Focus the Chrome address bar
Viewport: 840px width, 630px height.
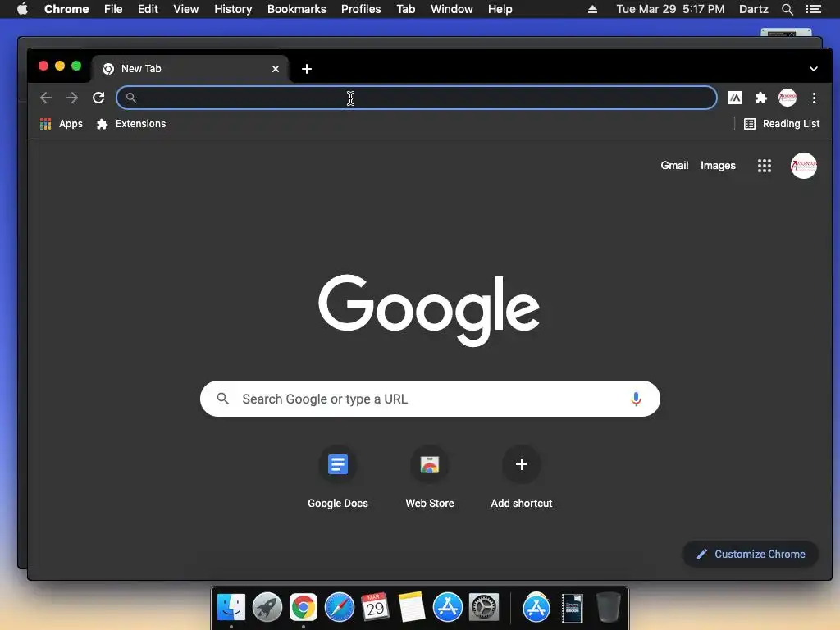416,98
